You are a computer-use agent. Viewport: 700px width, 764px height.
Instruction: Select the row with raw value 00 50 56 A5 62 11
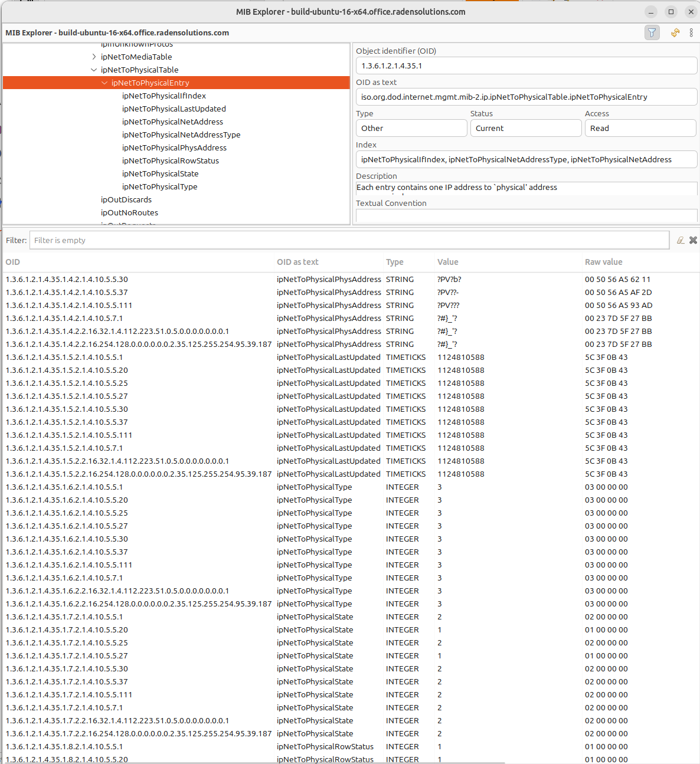[x=295, y=279]
